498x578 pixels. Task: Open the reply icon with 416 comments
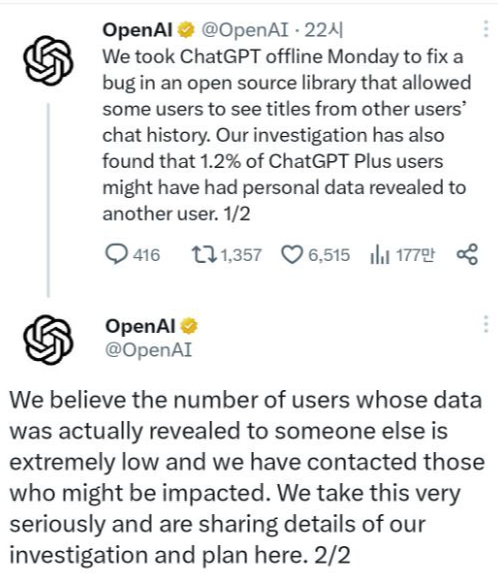[x=116, y=255]
